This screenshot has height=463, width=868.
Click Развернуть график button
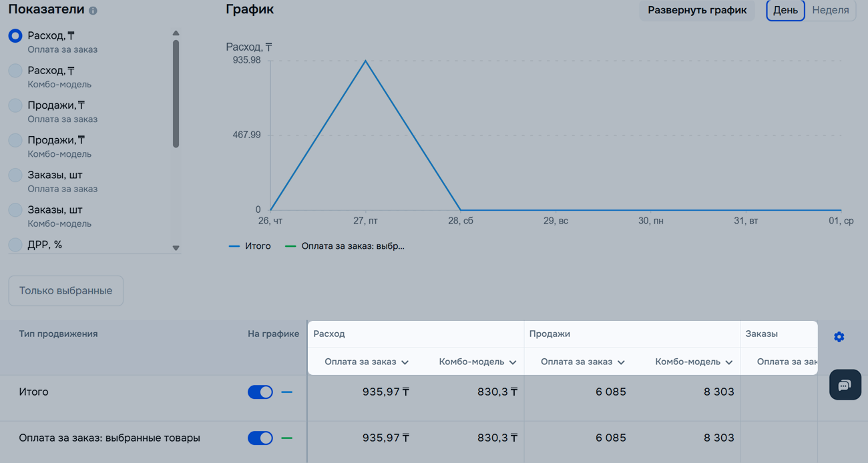(696, 11)
